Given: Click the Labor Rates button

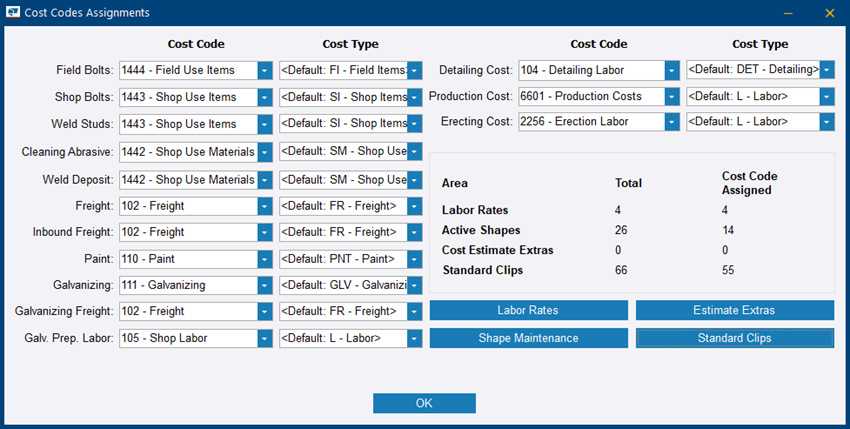Looking at the screenshot, I should (529, 310).
